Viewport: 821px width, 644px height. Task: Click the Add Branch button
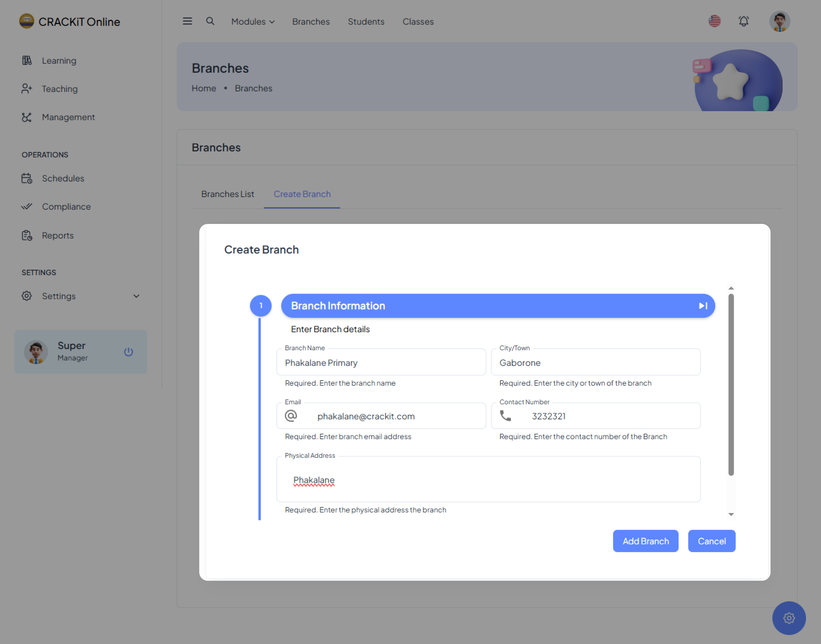(x=645, y=541)
